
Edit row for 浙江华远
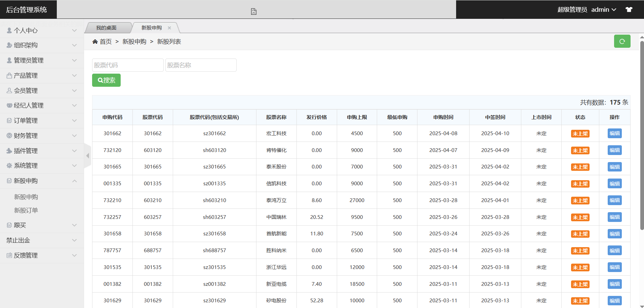click(614, 267)
